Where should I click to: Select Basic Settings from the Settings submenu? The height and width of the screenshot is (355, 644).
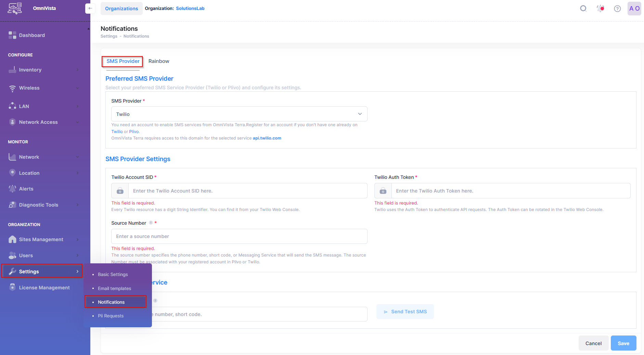click(x=113, y=274)
